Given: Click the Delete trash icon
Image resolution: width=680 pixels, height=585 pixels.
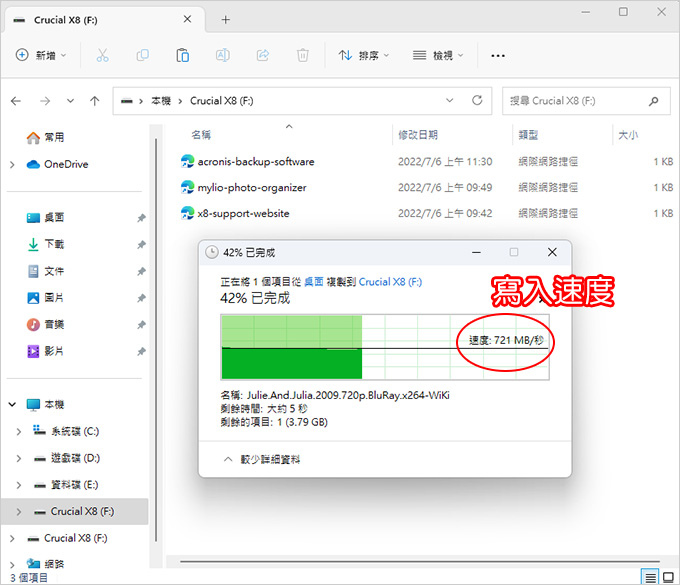Looking at the screenshot, I should (x=303, y=56).
